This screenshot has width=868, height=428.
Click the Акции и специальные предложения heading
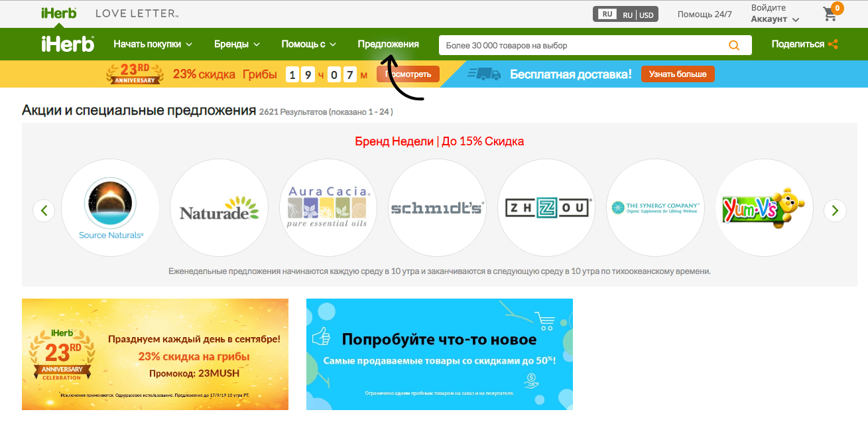(x=139, y=110)
